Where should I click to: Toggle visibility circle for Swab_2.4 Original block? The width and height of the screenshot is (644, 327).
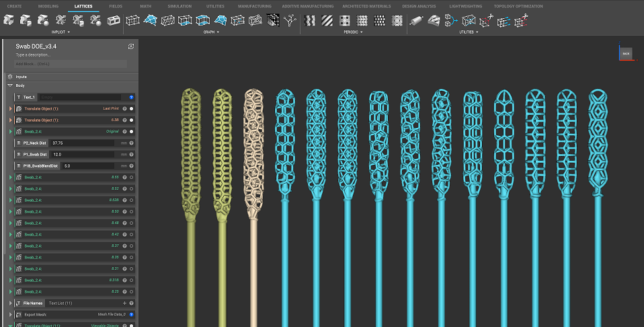tap(132, 131)
